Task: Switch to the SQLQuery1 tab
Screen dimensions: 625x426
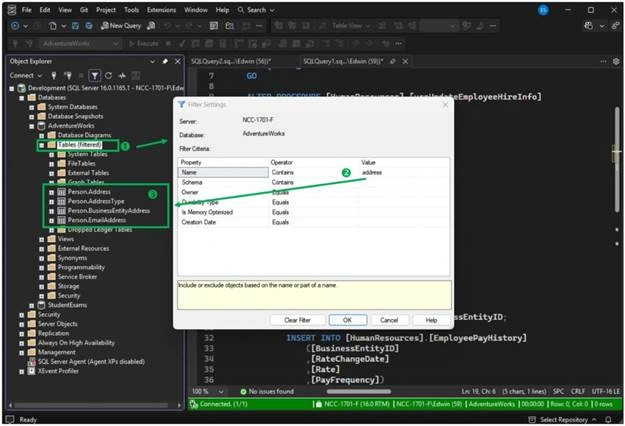Action: [x=343, y=61]
